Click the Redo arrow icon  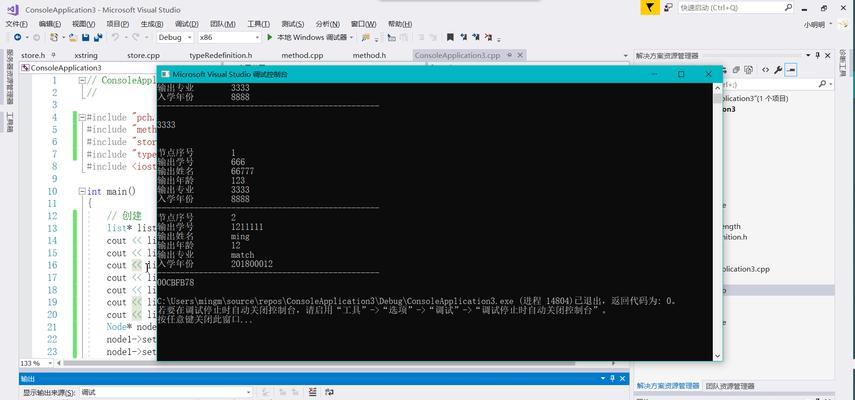pos(135,38)
